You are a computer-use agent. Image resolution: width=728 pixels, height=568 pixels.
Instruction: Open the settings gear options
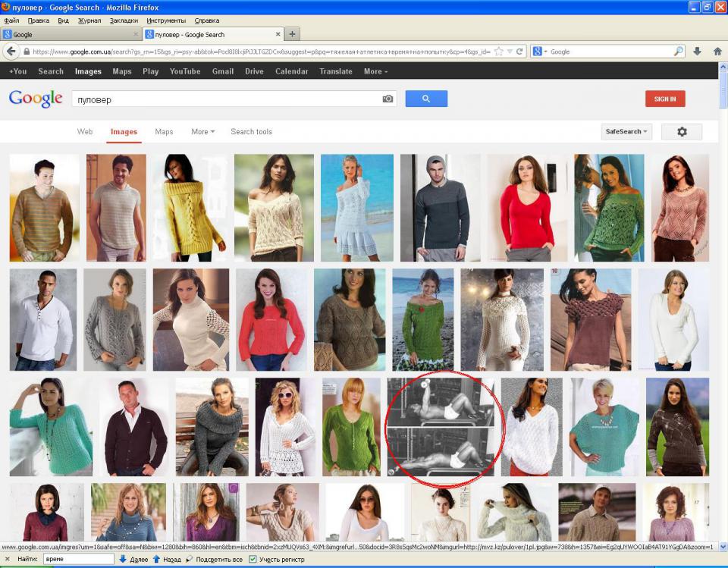[681, 132]
